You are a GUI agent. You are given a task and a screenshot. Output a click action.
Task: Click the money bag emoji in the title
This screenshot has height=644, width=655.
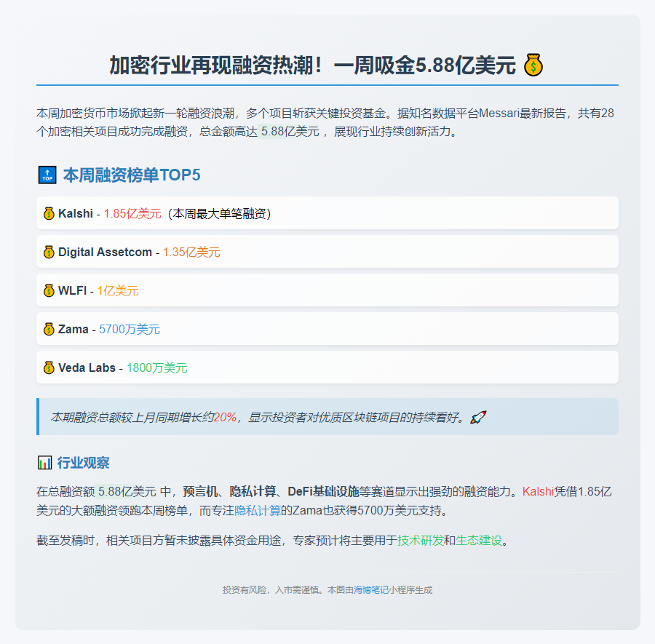(533, 65)
